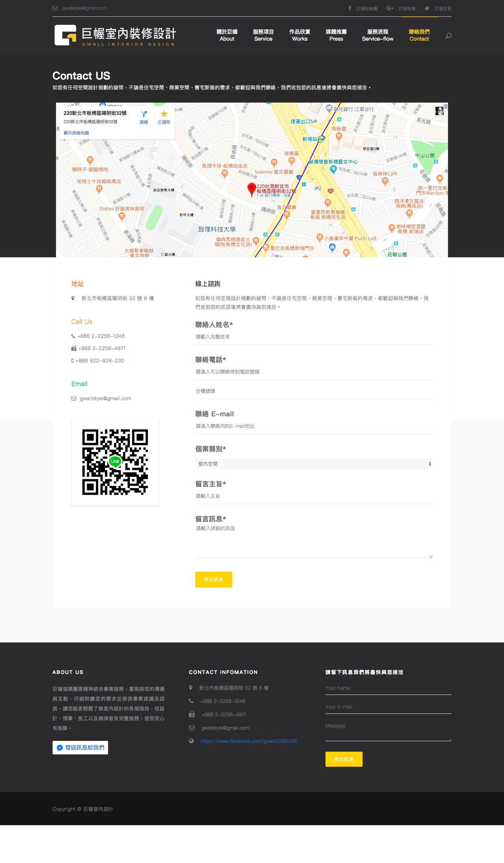Click the red location pin on map
Image resolution: width=504 pixels, height=863 pixels.
(x=251, y=189)
